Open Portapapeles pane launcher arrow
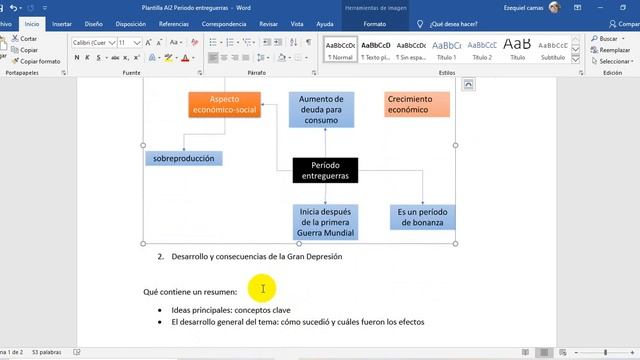The image size is (640, 360). pyautogui.click(x=64, y=73)
